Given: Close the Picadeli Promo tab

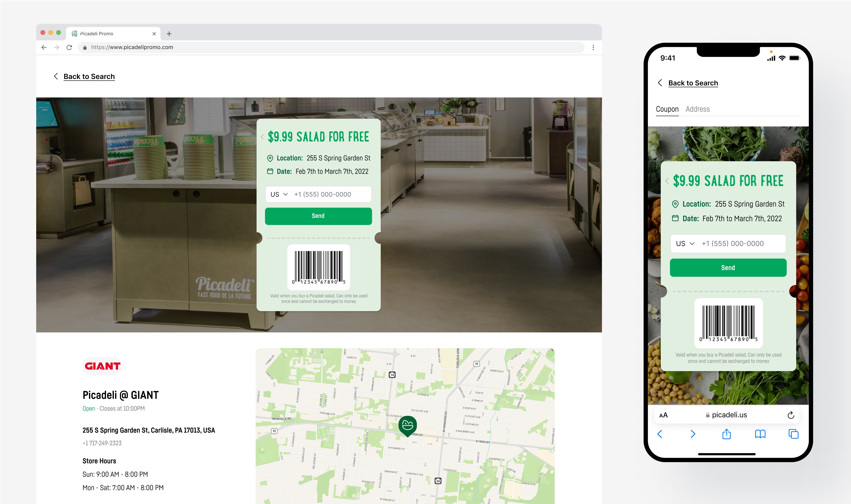Looking at the screenshot, I should 154,34.
